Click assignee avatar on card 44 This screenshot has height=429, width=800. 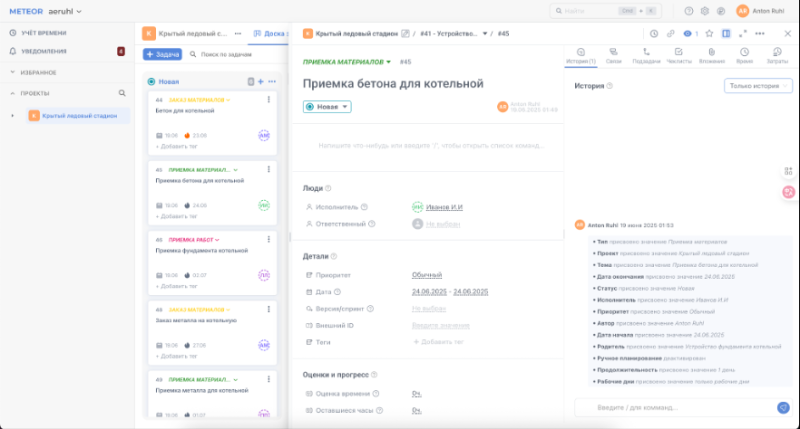(264, 135)
